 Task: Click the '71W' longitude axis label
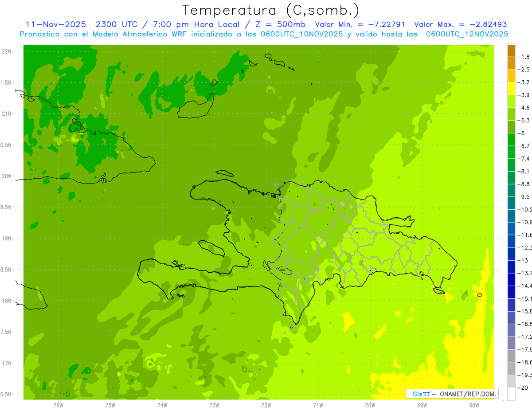(318, 405)
